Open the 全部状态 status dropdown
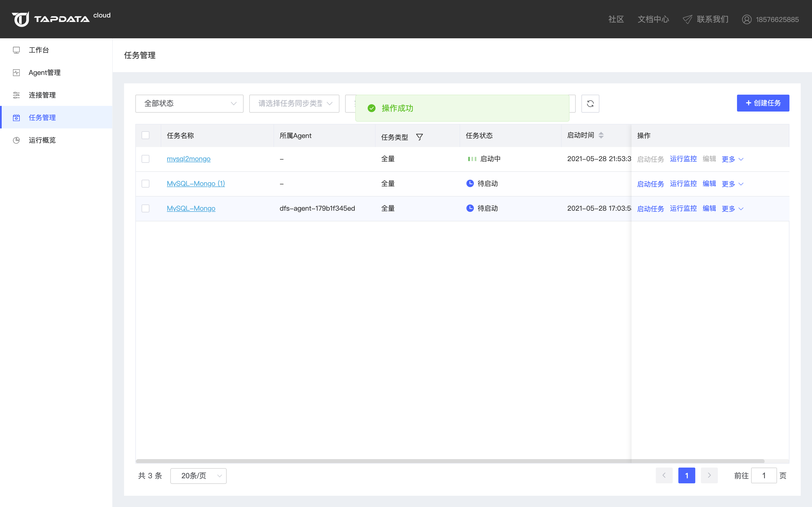Viewport: 812px width, 507px height. (x=189, y=104)
